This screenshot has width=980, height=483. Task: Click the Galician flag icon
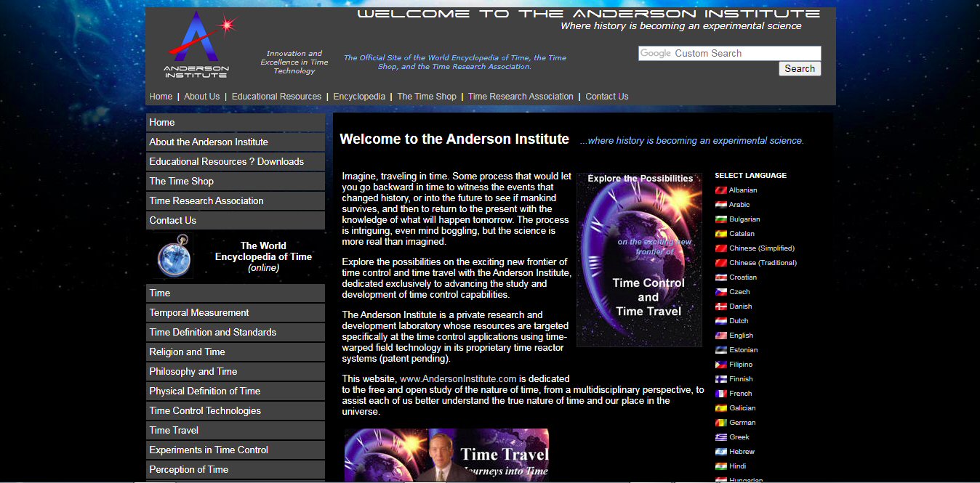coord(721,408)
